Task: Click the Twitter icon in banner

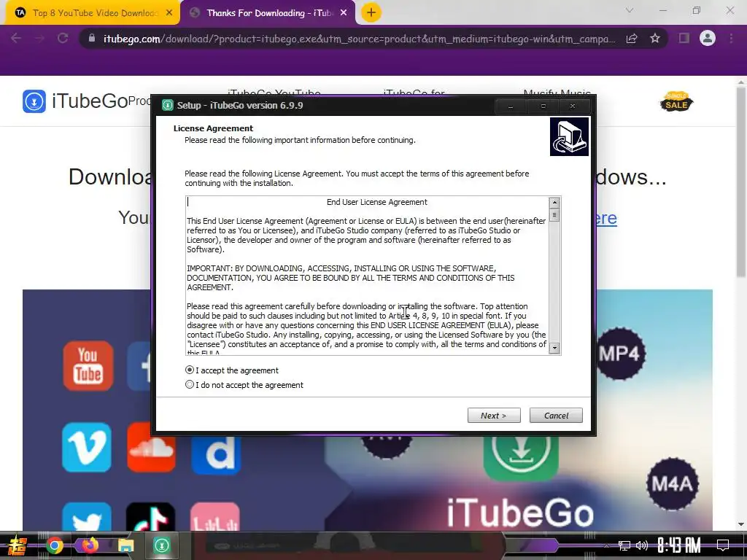Action: pyautogui.click(x=87, y=516)
